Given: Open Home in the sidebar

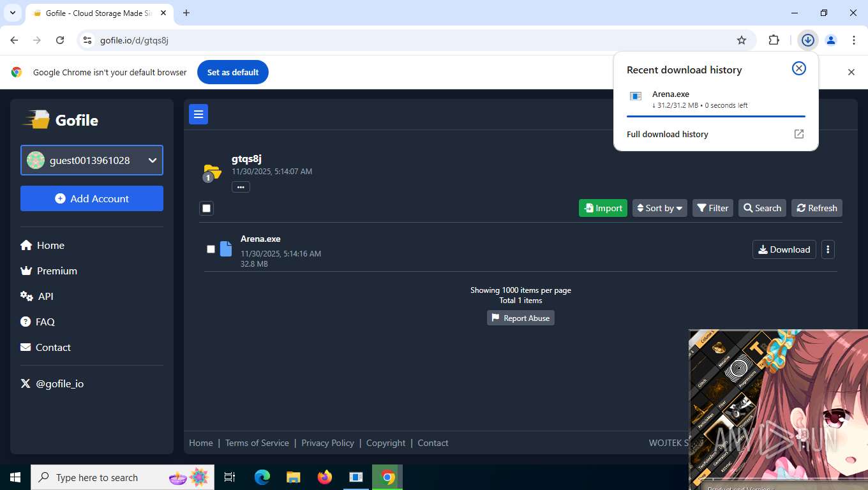Looking at the screenshot, I should pyautogui.click(x=42, y=245).
